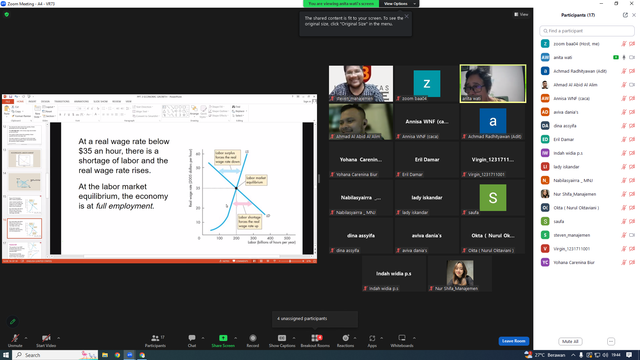Screen dimensions: 640x360
Task: Select Yohana Carenina Biur participant row
Action: [x=588, y=262]
